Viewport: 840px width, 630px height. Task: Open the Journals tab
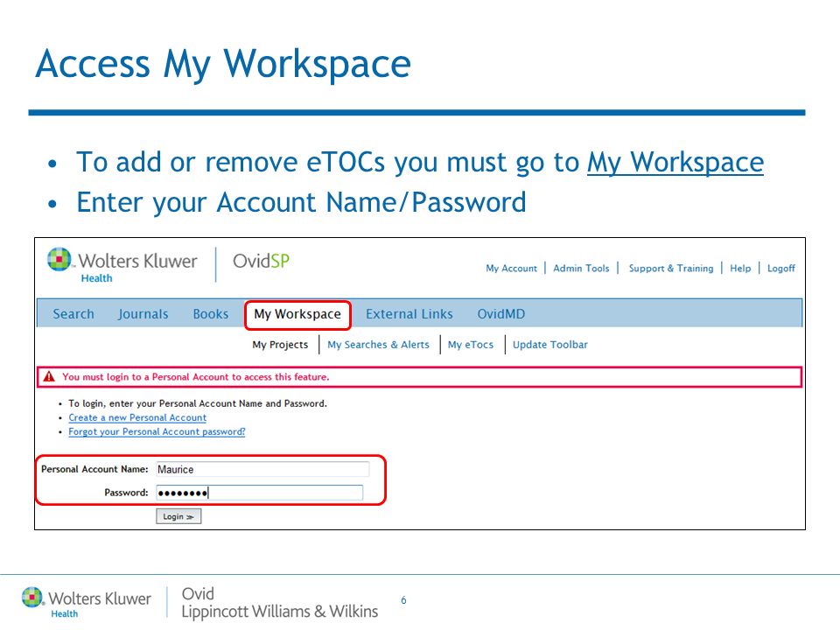[x=143, y=314]
